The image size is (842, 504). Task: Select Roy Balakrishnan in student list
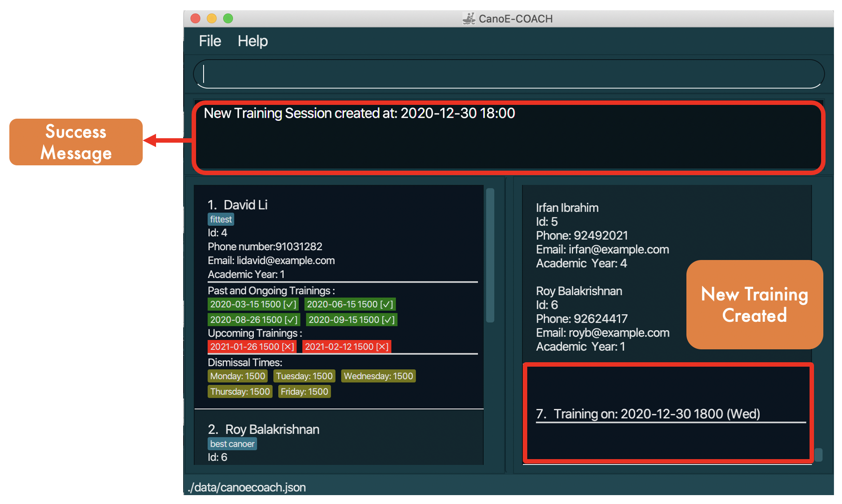pyautogui.click(x=272, y=429)
